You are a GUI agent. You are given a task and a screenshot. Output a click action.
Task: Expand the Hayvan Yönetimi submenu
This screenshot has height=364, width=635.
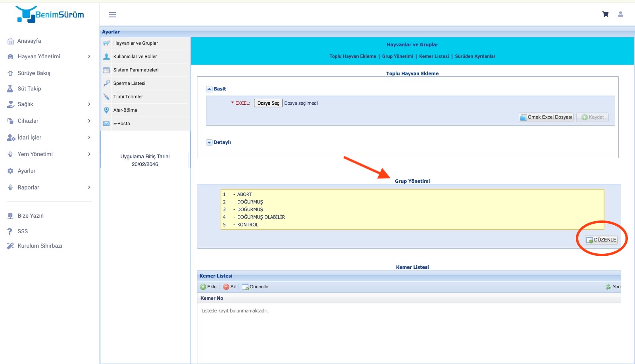pos(89,57)
